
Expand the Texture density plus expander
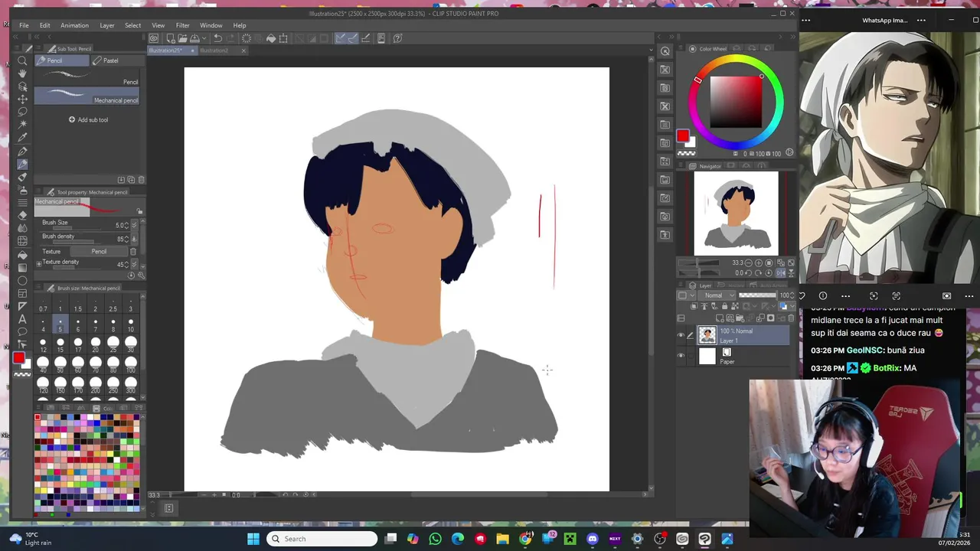coord(38,262)
